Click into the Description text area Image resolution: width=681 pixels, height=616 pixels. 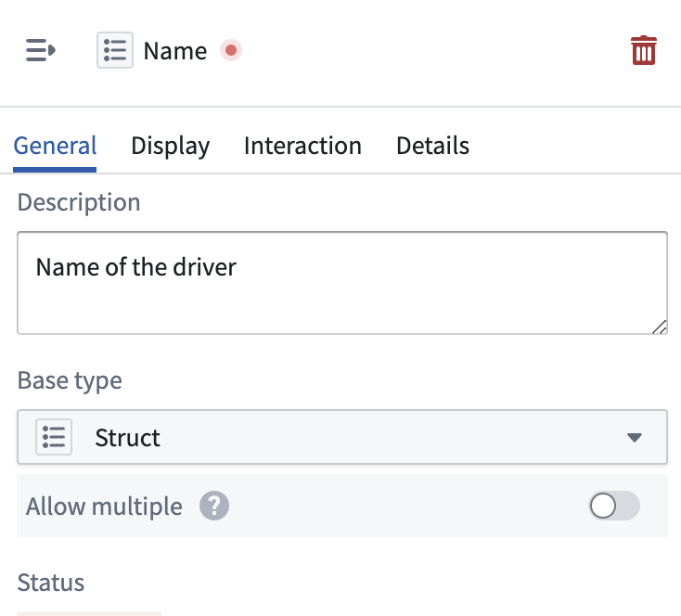pos(342,283)
